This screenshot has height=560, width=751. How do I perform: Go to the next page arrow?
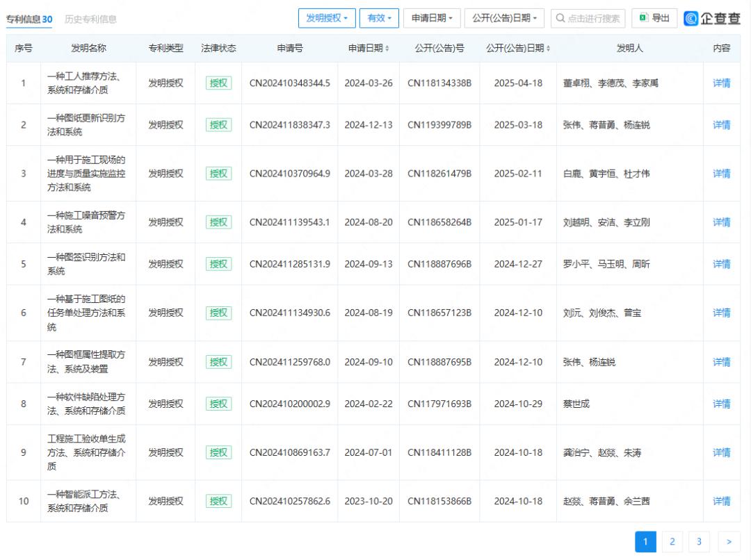[x=729, y=541]
